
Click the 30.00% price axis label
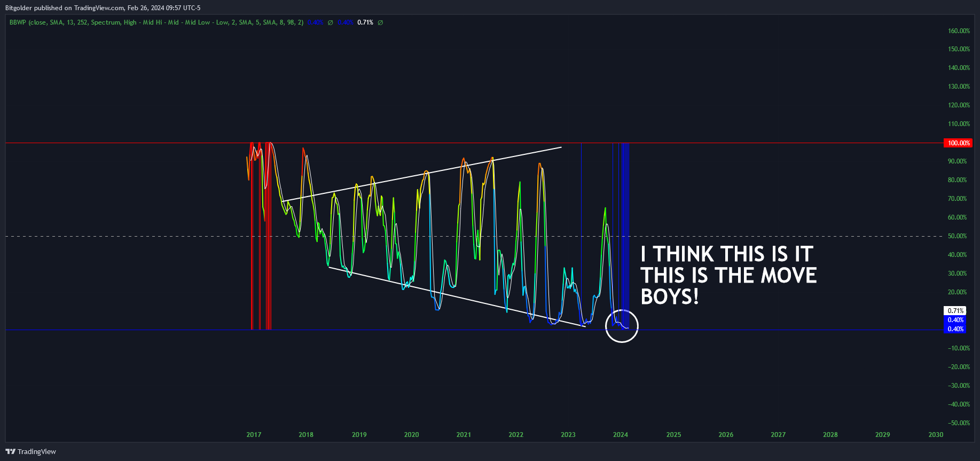pyautogui.click(x=957, y=274)
